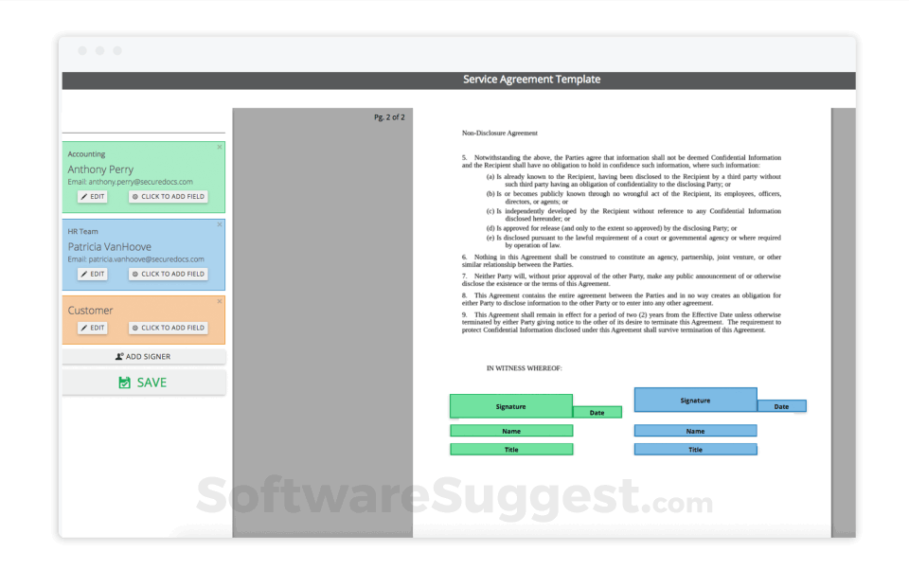Click the gear icon in the Customer add field button
The image size is (909, 588).
coord(135,328)
